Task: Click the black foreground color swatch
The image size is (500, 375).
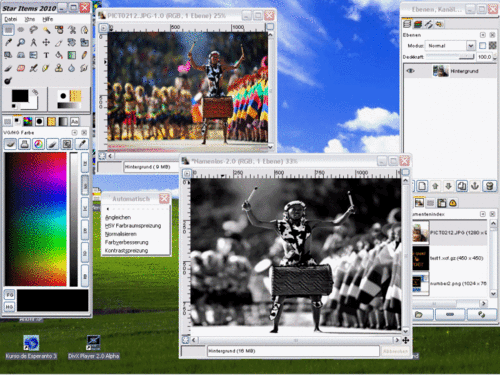Action: pyautogui.click(x=20, y=96)
